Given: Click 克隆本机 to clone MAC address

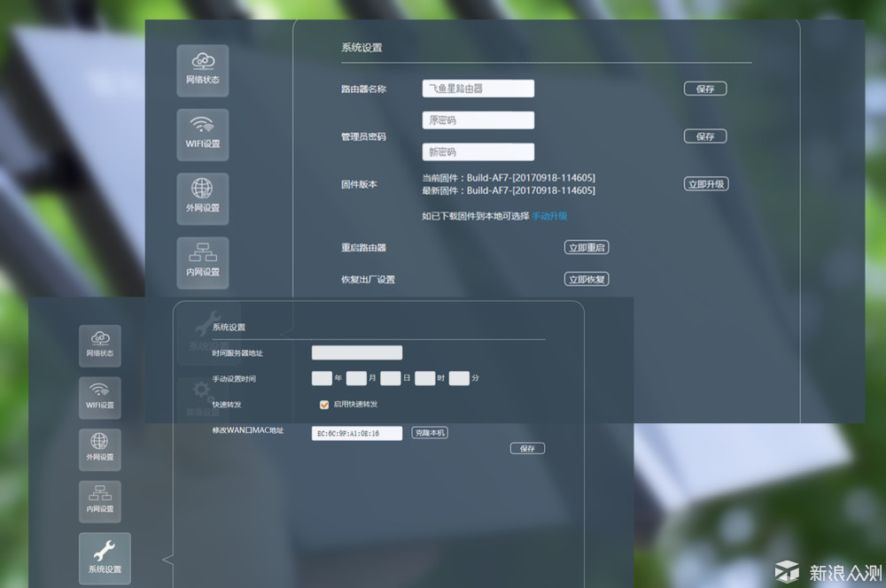Looking at the screenshot, I should pyautogui.click(x=430, y=433).
